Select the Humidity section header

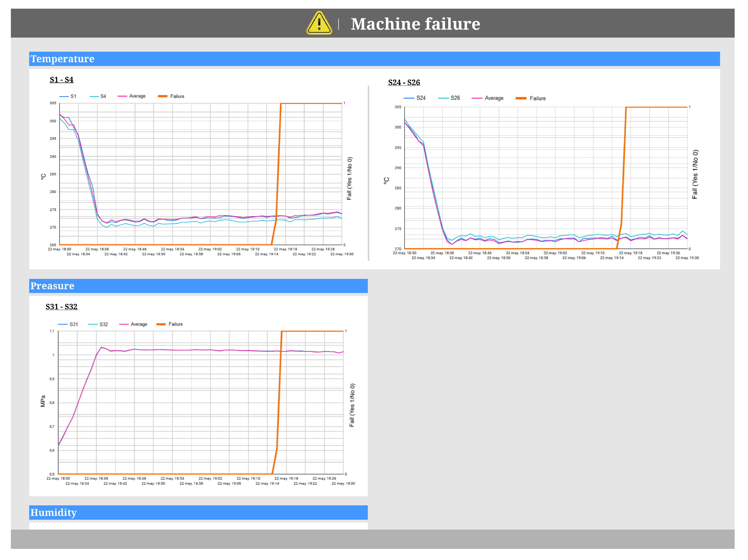click(53, 513)
